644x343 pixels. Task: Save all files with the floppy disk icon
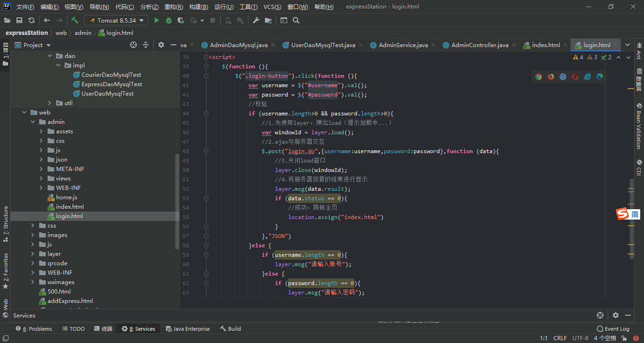point(19,20)
